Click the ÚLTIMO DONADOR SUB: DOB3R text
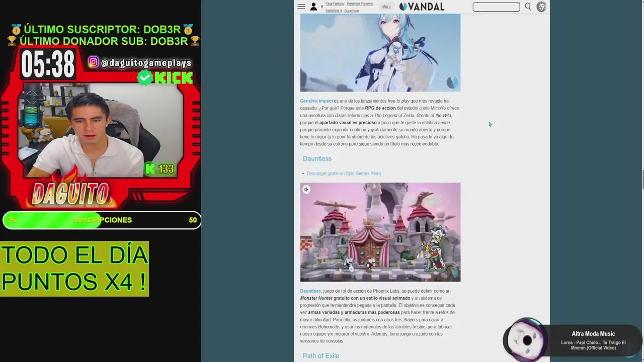 click(103, 41)
